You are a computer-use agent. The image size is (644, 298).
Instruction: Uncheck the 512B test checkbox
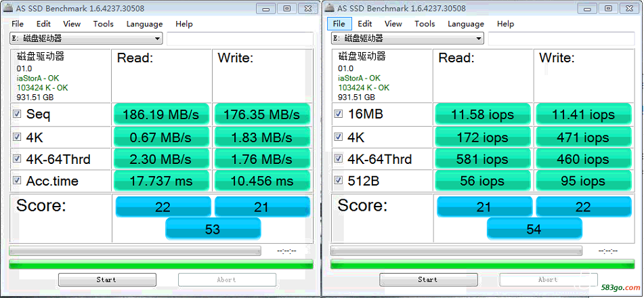[x=339, y=180]
